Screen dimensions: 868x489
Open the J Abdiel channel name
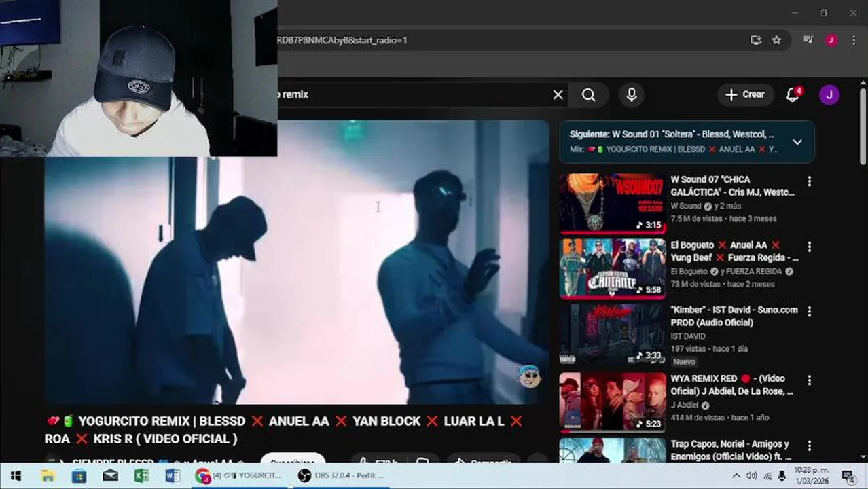coord(685,405)
